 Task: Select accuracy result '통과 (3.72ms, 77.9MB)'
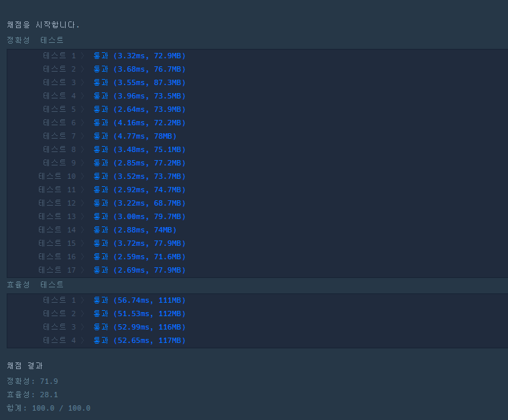139,243
